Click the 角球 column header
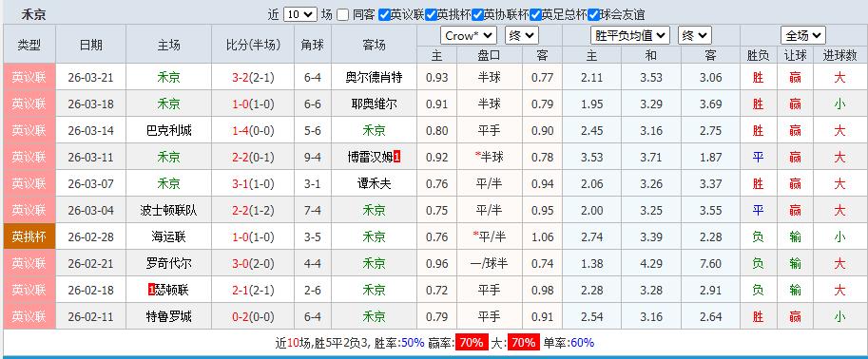This screenshot has height=359, width=868. 312,45
